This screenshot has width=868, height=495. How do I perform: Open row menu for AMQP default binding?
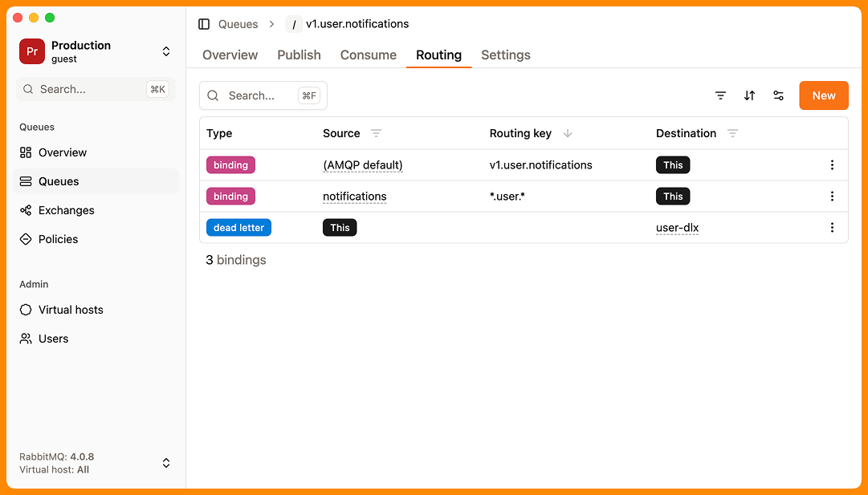[x=831, y=164]
